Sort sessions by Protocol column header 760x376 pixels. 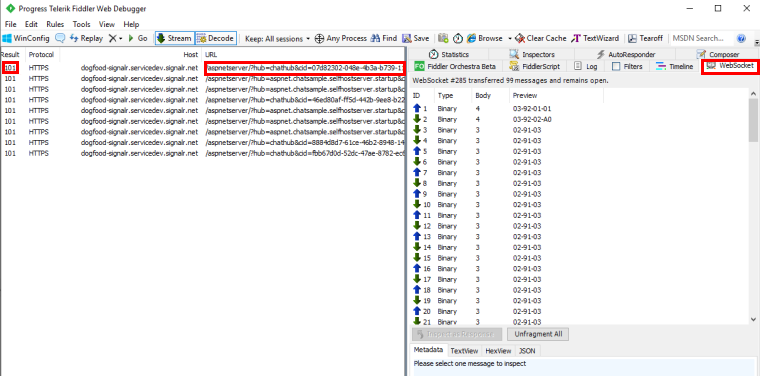[x=42, y=54]
